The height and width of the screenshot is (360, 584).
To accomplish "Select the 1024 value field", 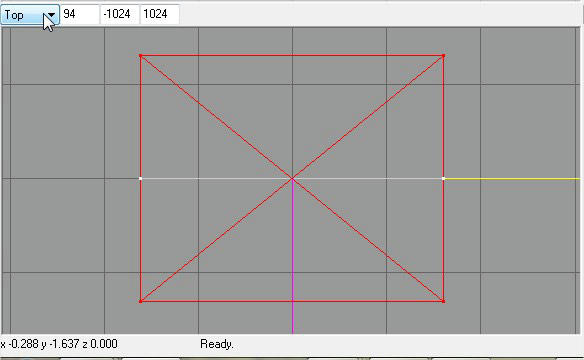I will (x=159, y=15).
